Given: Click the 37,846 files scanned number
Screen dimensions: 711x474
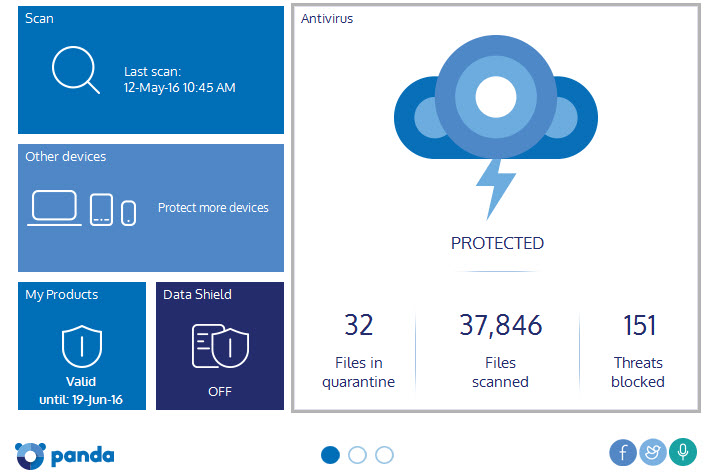Looking at the screenshot, I should (501, 325).
